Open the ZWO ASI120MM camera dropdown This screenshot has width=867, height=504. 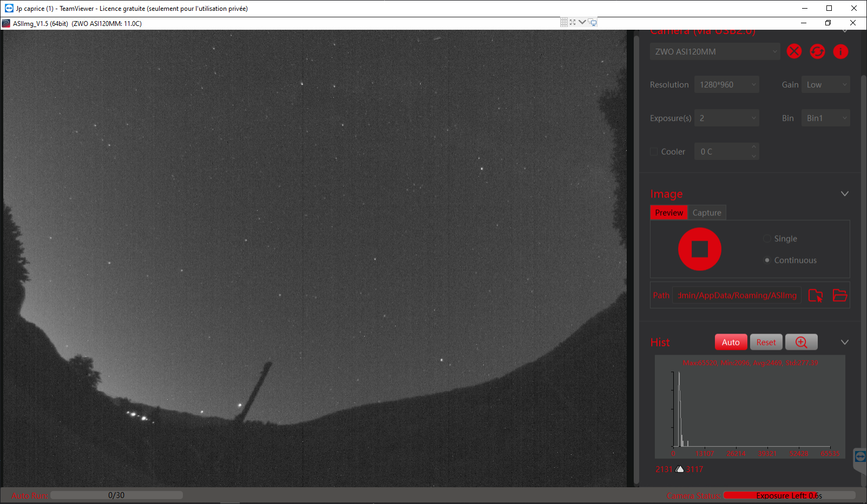pyautogui.click(x=715, y=51)
